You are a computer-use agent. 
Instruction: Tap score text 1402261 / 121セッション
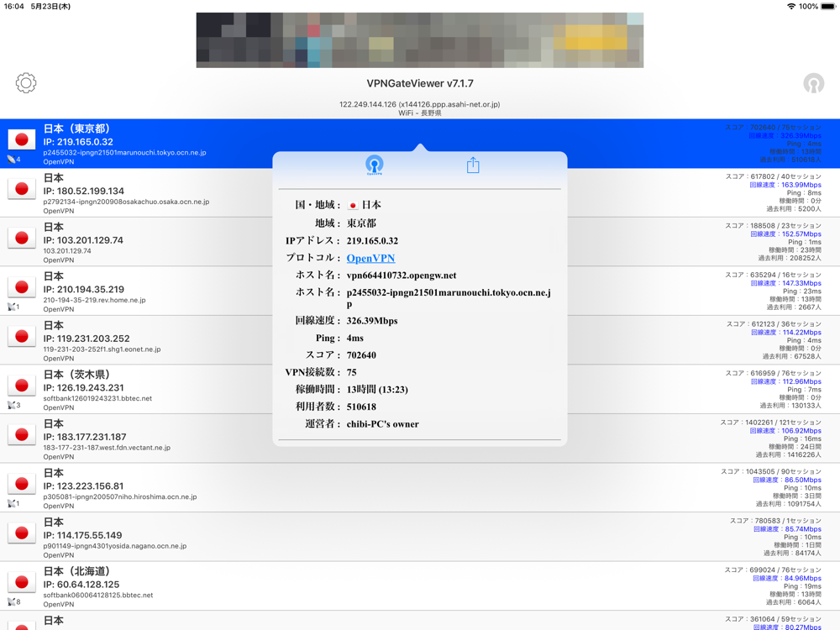[x=771, y=423]
